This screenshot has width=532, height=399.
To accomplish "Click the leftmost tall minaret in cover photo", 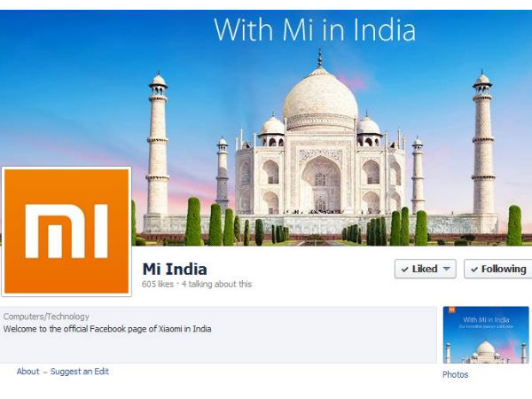I will (158, 146).
